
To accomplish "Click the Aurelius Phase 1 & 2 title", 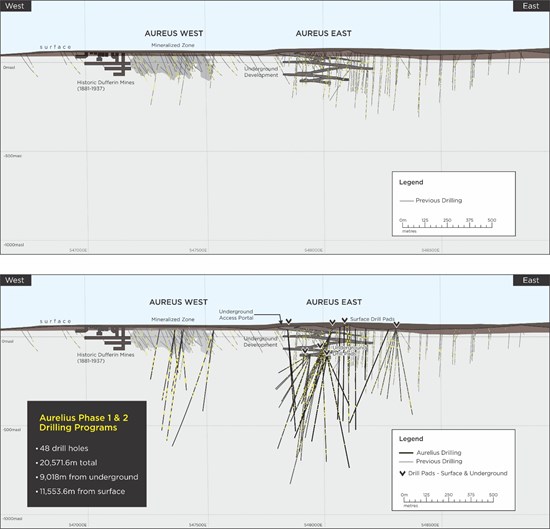I will coord(84,422).
